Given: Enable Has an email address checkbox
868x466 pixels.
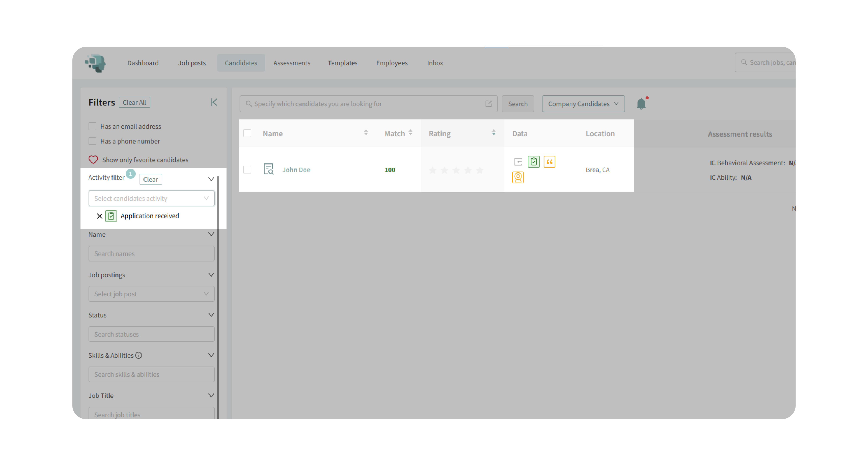Looking at the screenshot, I should [x=92, y=126].
